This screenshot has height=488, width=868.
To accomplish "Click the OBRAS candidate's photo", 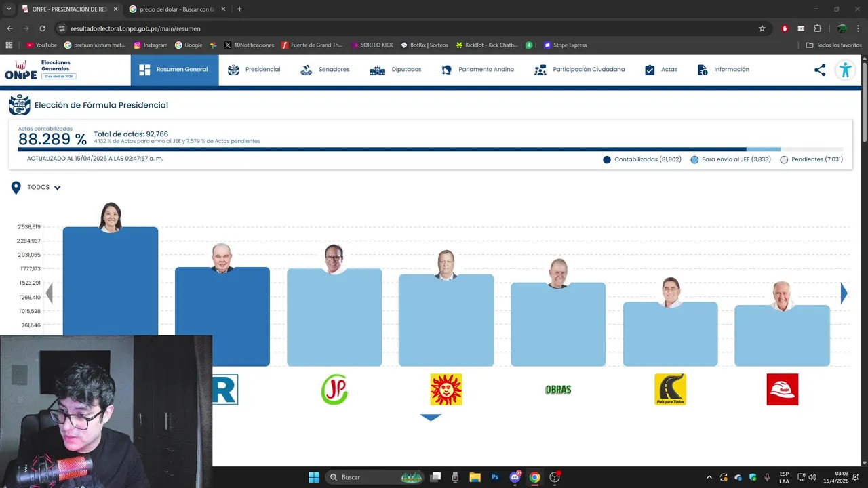I will pyautogui.click(x=558, y=273).
